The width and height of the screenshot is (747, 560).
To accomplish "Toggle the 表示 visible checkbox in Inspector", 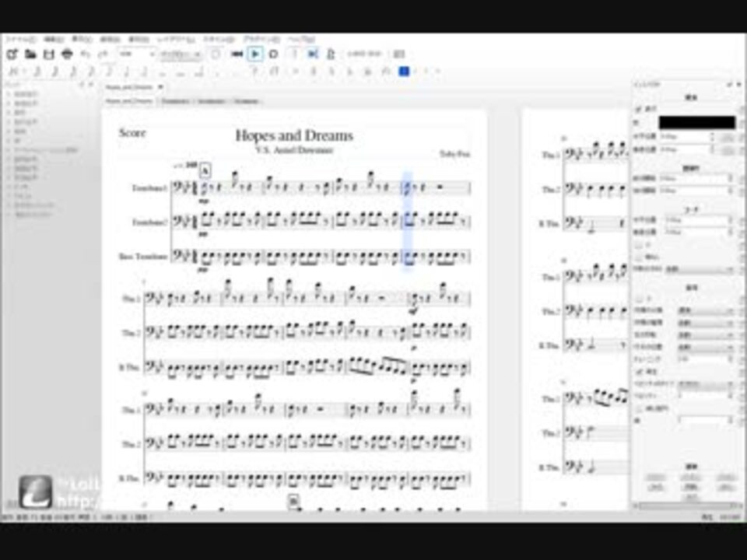I will [639, 109].
